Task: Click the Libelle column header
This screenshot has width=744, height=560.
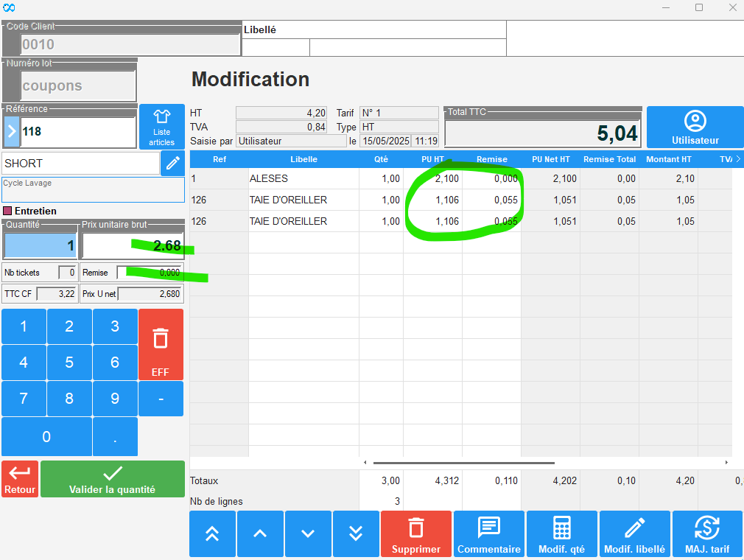Action: pos(303,159)
